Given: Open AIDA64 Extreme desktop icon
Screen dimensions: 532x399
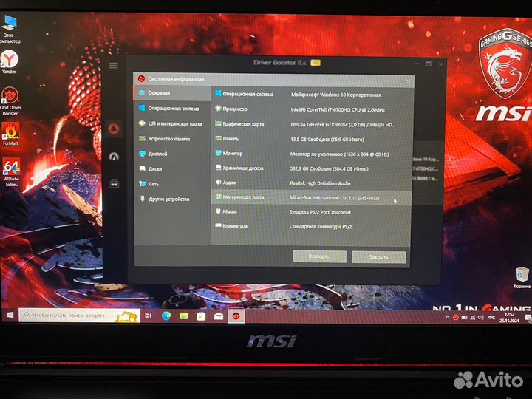Looking at the screenshot, I should tap(11, 172).
